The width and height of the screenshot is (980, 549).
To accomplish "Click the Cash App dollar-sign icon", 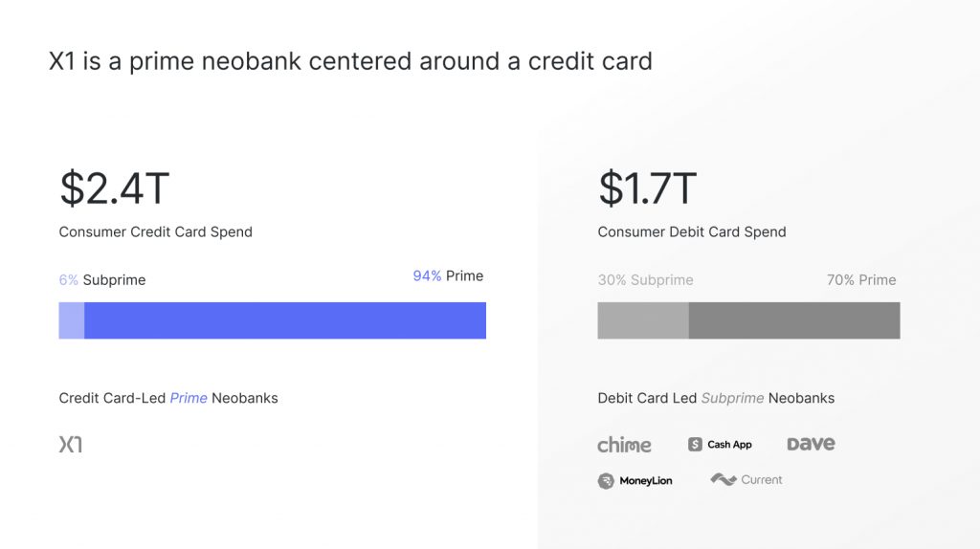I will (695, 444).
